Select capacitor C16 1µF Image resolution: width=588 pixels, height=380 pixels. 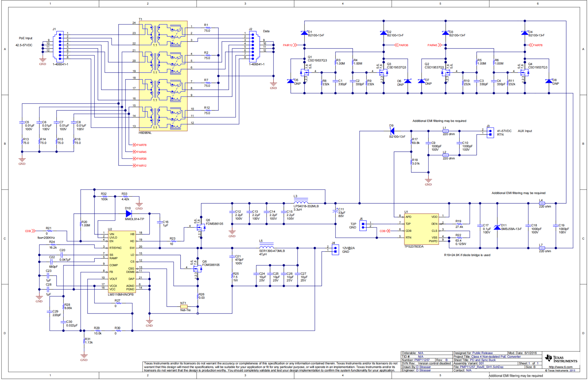point(160,222)
